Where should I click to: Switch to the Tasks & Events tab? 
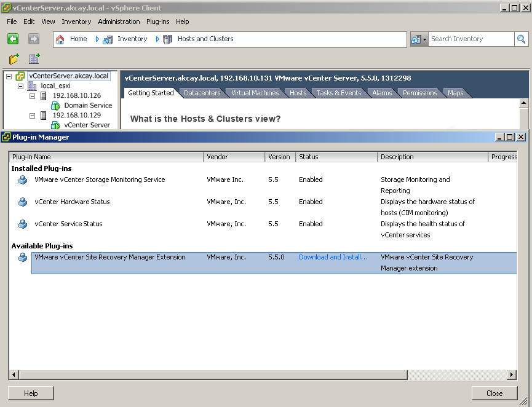339,93
